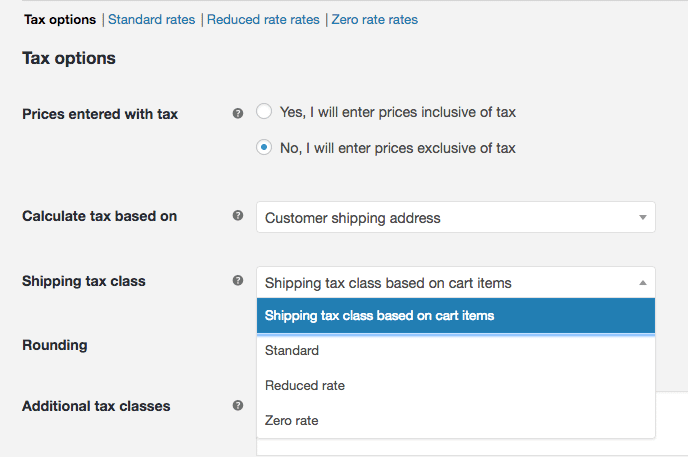Click the 'Yes, I will enter prices inclusive' label text
This screenshot has width=688, height=457.
click(398, 112)
